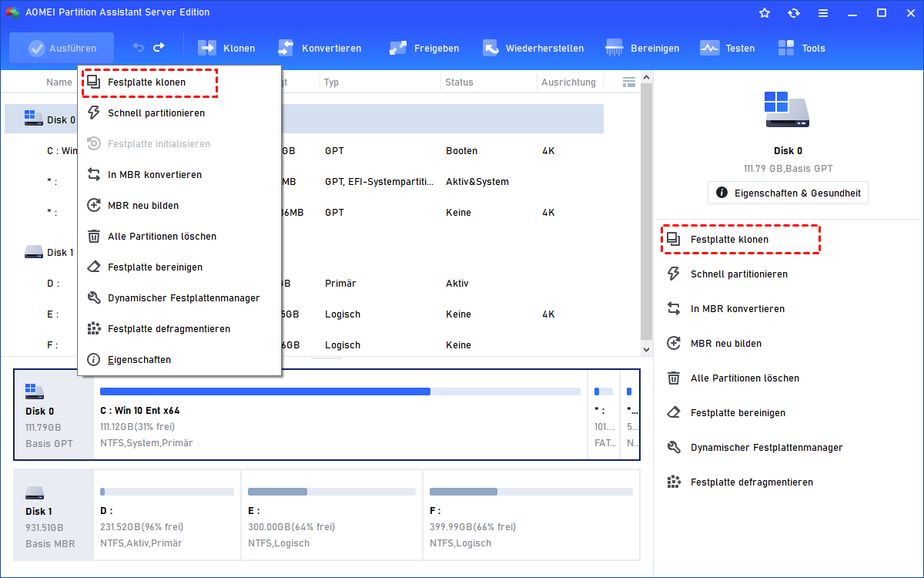The image size is (924, 578).
Task: Click Festplatte defragmentieren in right panel
Action: (740, 482)
